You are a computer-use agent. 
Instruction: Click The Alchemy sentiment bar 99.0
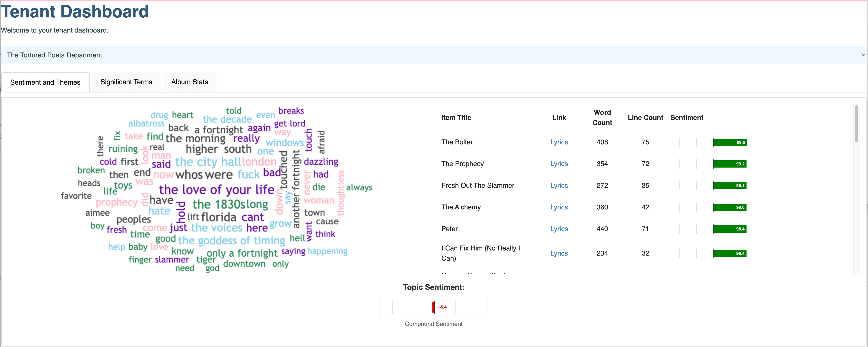730,207
